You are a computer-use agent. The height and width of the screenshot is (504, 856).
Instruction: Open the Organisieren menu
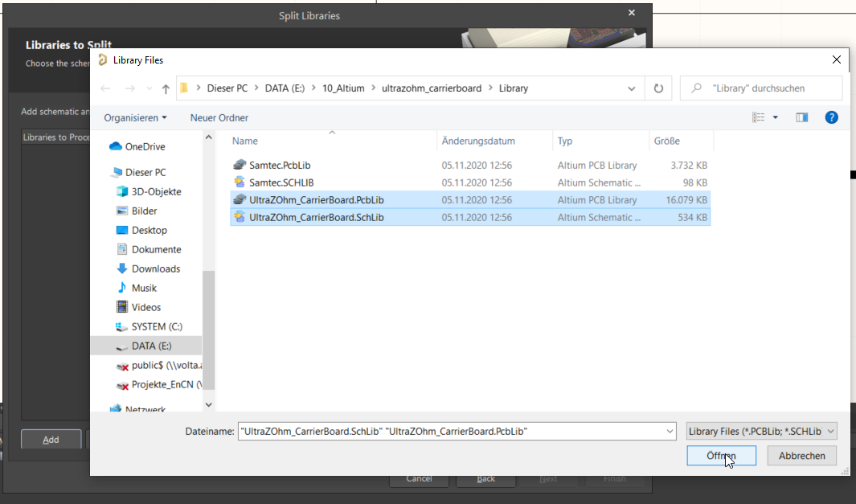point(135,117)
